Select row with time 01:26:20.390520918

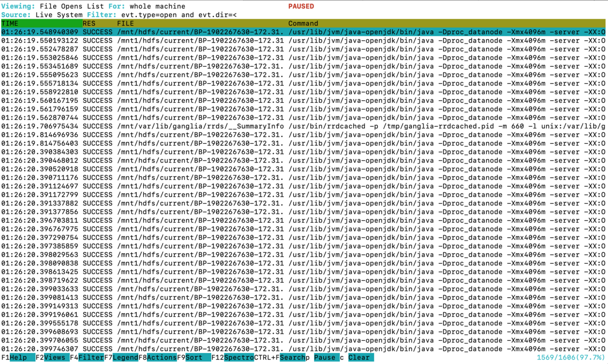pos(304,169)
